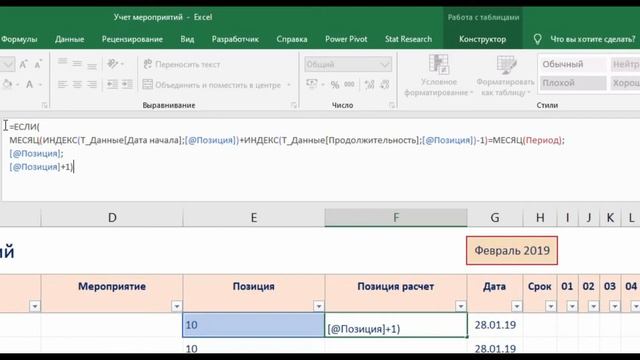The width and height of the screenshot is (640, 360).
Task: Switch to the Данные tab
Action: click(69, 39)
